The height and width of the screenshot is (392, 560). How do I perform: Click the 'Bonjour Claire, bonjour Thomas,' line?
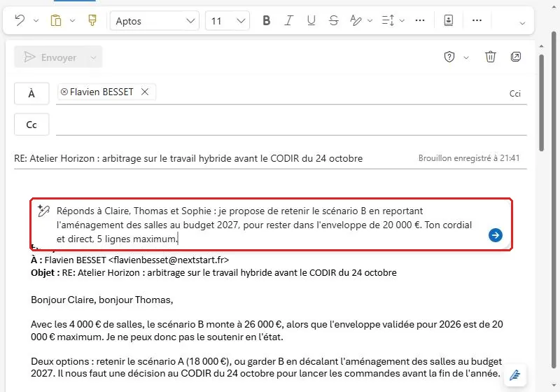point(101,300)
